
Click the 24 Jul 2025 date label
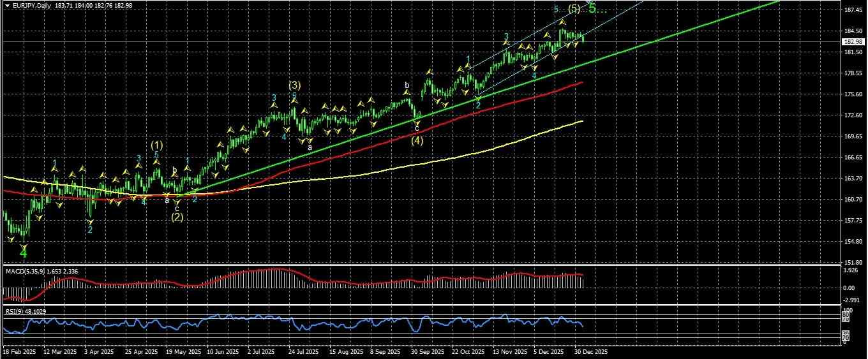(x=303, y=351)
